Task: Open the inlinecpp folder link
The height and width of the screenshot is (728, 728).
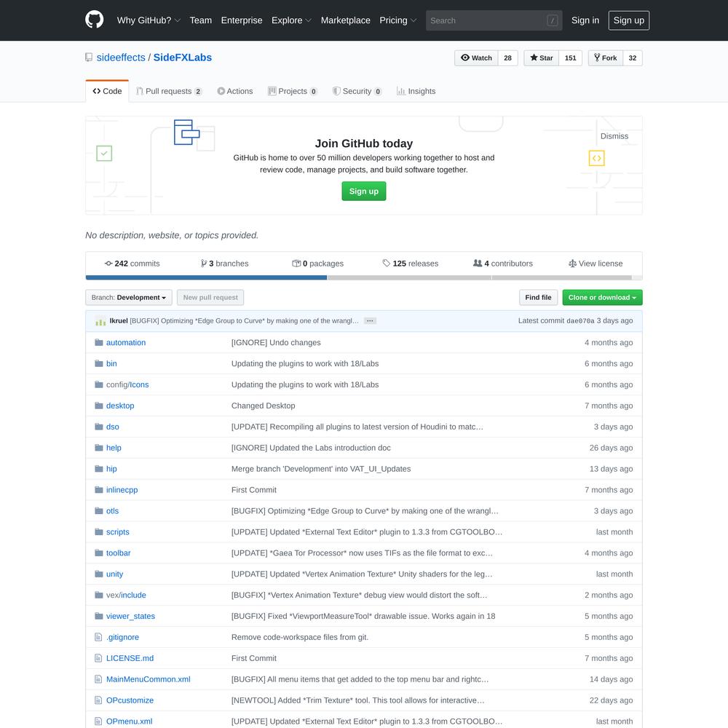Action: pos(122,490)
